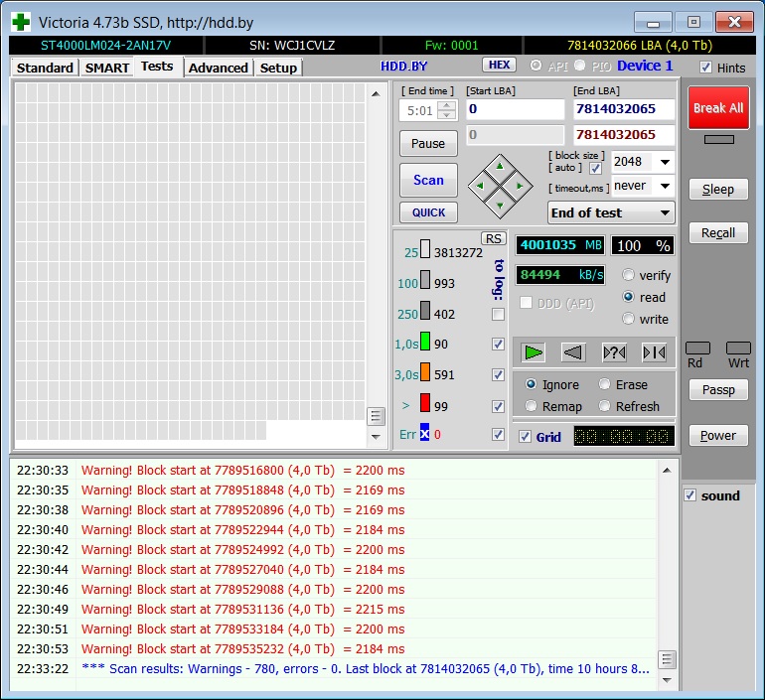The height and width of the screenshot is (700, 765).
Task: Toggle logging for Err blocks
Action: tap(498, 434)
